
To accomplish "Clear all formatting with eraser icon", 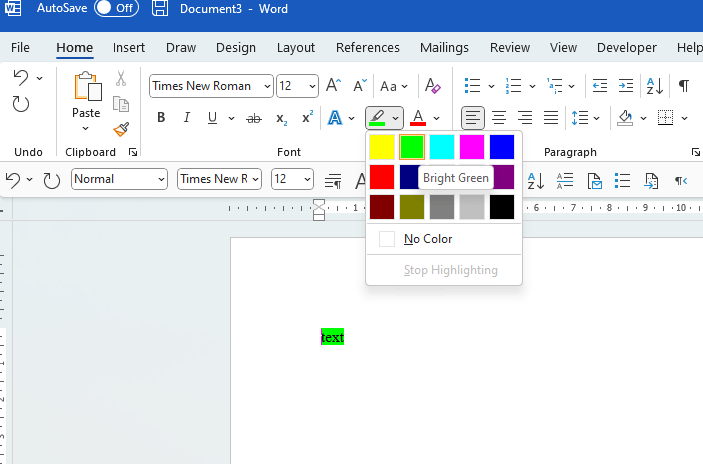I will (x=433, y=85).
